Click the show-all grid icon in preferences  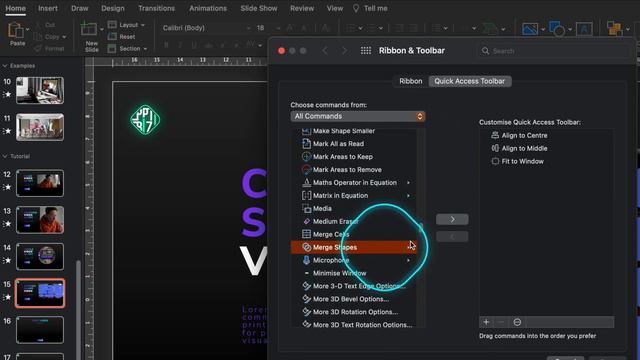pos(366,51)
